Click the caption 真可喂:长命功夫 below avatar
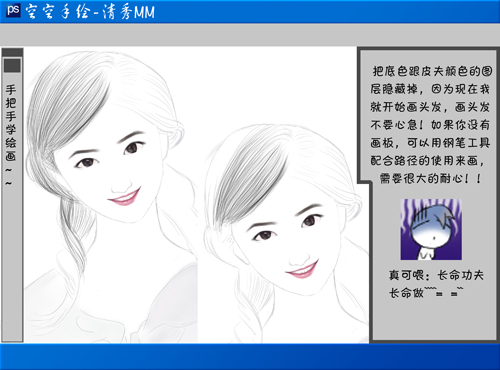 coord(436,275)
